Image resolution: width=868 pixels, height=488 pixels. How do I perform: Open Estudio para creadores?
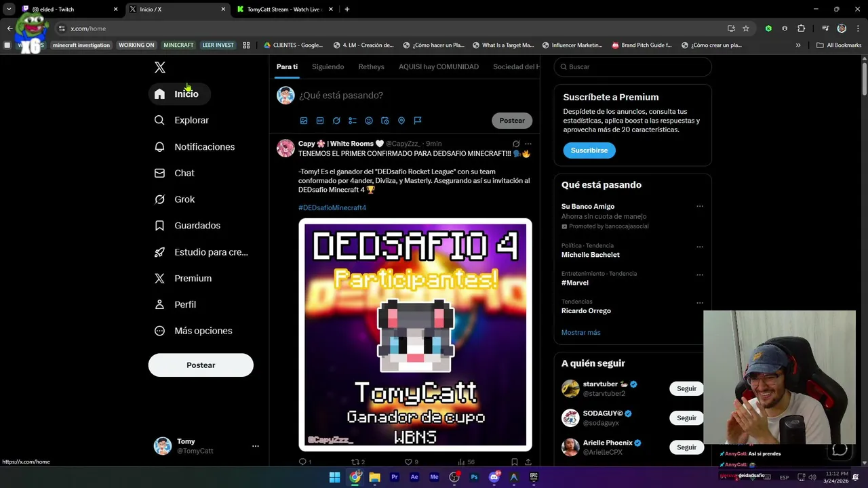(201, 251)
